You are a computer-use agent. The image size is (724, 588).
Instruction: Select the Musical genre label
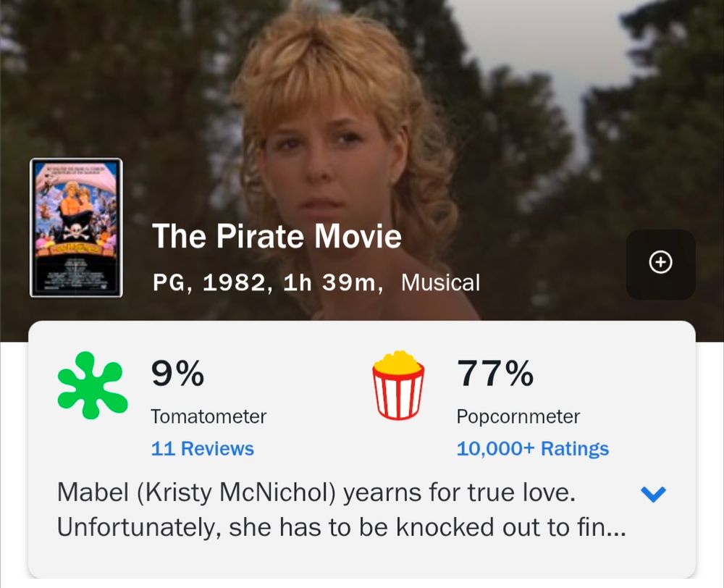click(439, 283)
